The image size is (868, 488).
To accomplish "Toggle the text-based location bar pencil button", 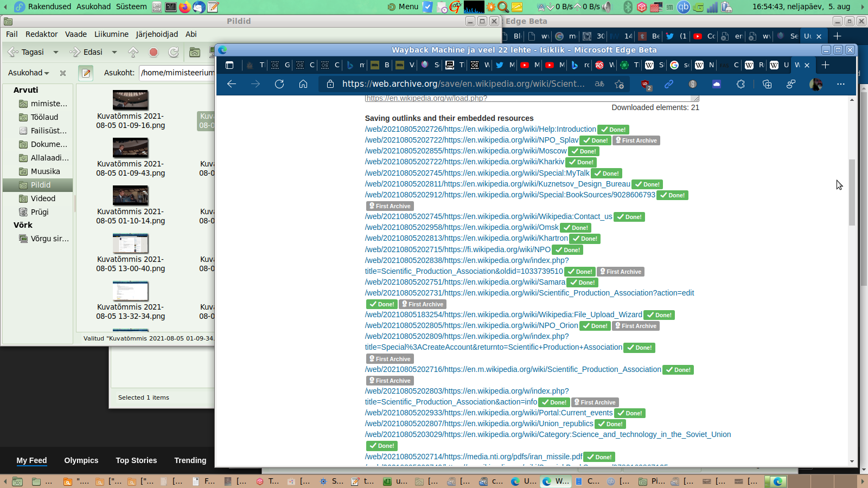I will click(x=86, y=73).
